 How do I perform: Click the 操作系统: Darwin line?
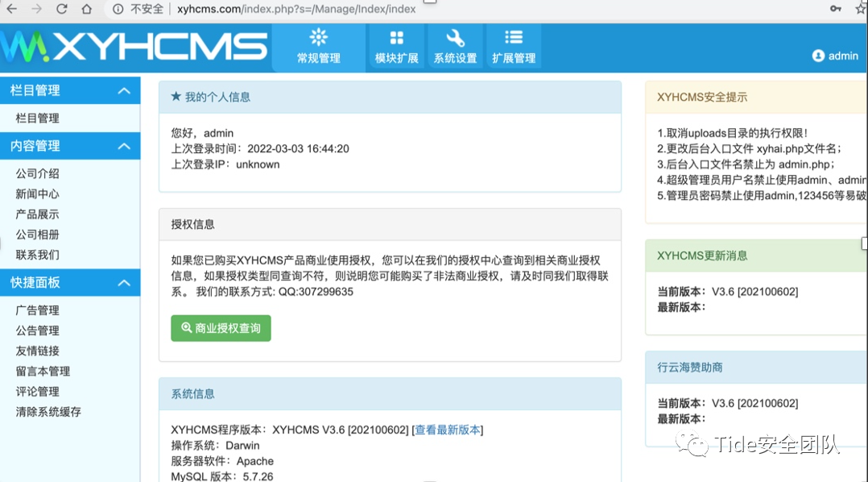click(x=215, y=446)
